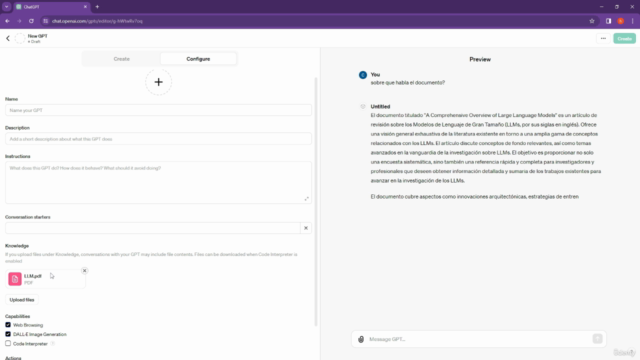Bookmark this page with the star icon
This screenshot has width=640, height=360.
[x=592, y=21]
